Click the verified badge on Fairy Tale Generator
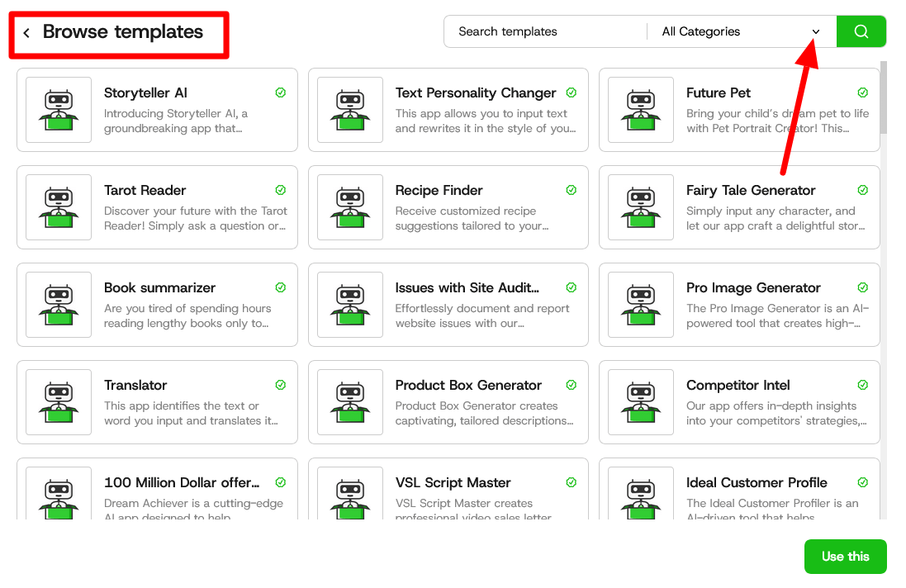Viewport: 906px width, 588px height. tap(863, 190)
